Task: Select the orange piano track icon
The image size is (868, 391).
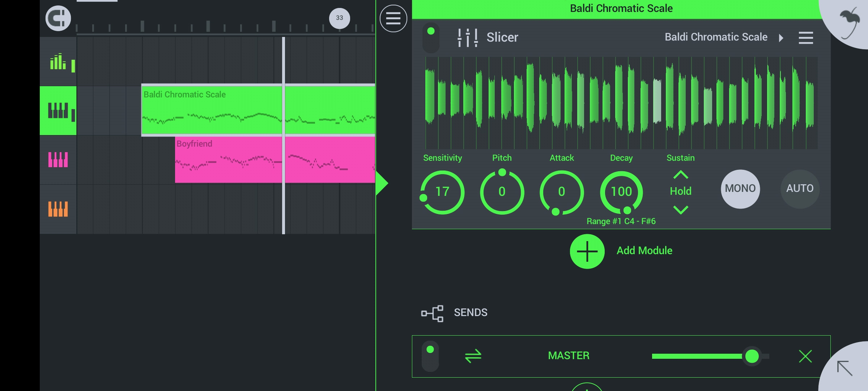Action: coord(58,208)
